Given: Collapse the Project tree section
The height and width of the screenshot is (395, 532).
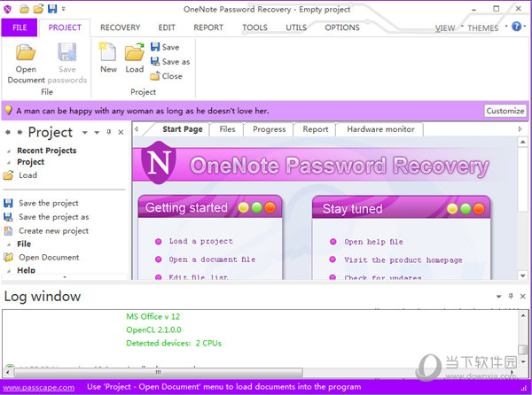Looking at the screenshot, I should pyautogui.click(x=9, y=163).
